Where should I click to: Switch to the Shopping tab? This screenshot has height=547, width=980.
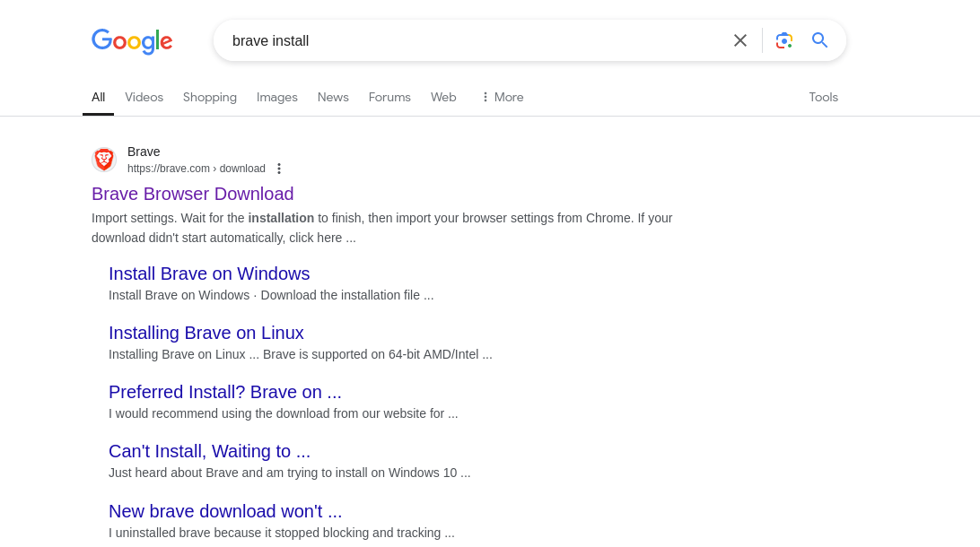[209, 98]
